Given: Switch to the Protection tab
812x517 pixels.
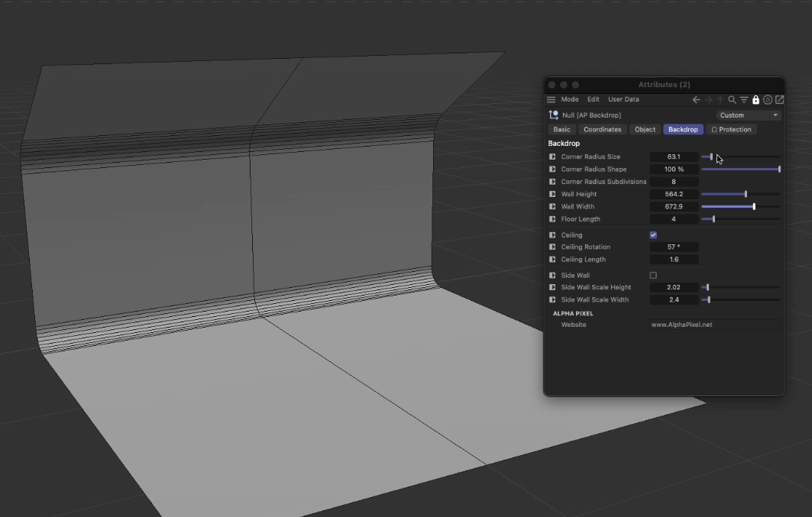Looking at the screenshot, I should [x=731, y=130].
